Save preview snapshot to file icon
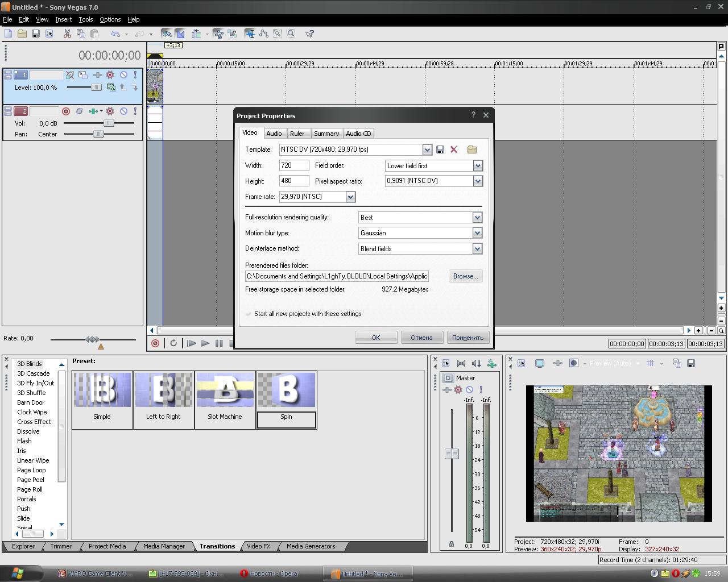Viewport: 728px width, 582px height. 691,363
